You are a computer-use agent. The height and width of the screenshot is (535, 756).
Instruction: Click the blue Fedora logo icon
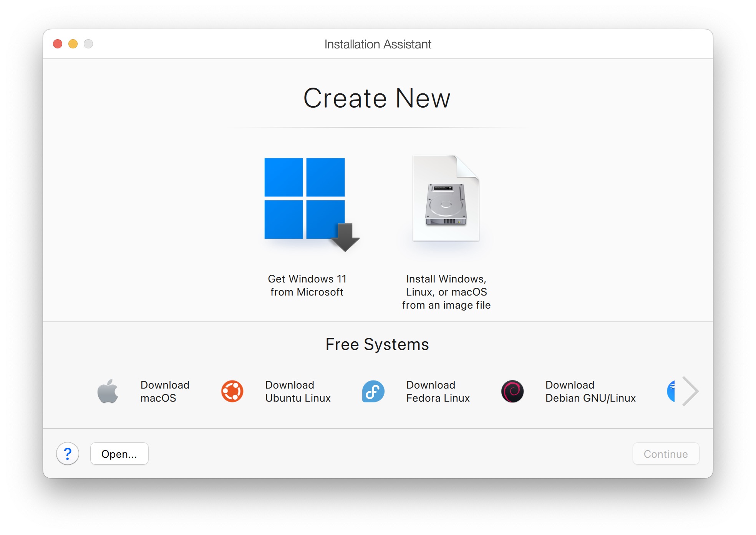point(373,391)
